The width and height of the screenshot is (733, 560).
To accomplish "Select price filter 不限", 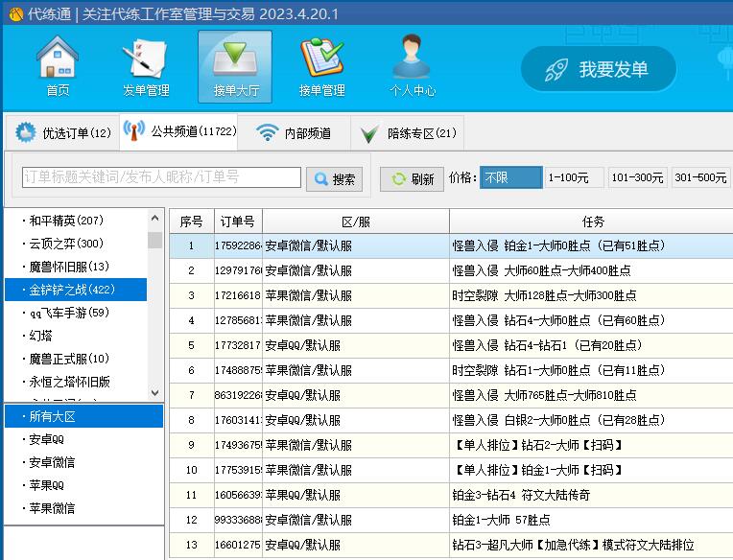I will [x=511, y=177].
